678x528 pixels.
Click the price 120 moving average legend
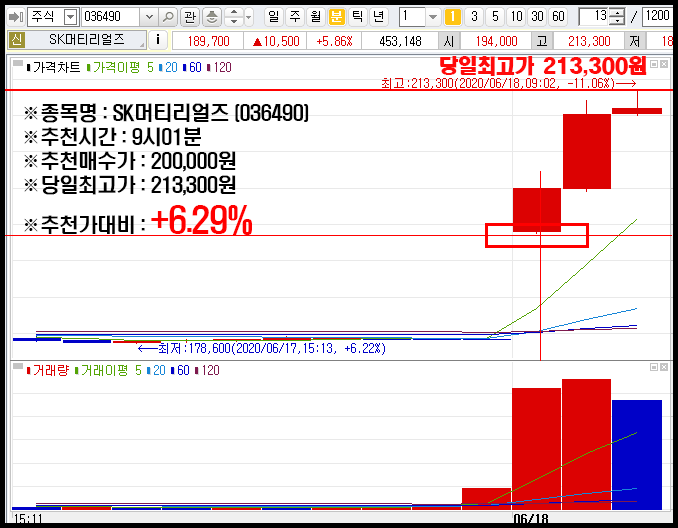219,67
